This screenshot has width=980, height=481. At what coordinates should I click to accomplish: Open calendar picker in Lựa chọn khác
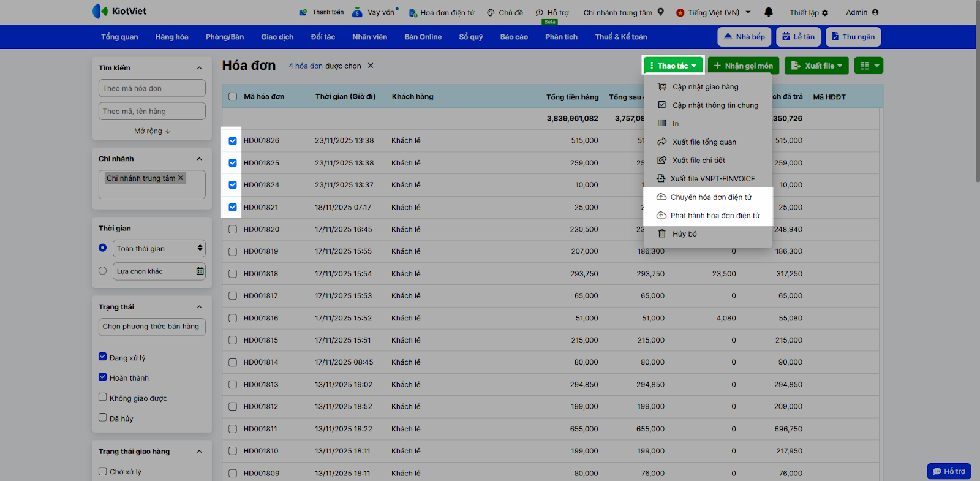click(200, 271)
